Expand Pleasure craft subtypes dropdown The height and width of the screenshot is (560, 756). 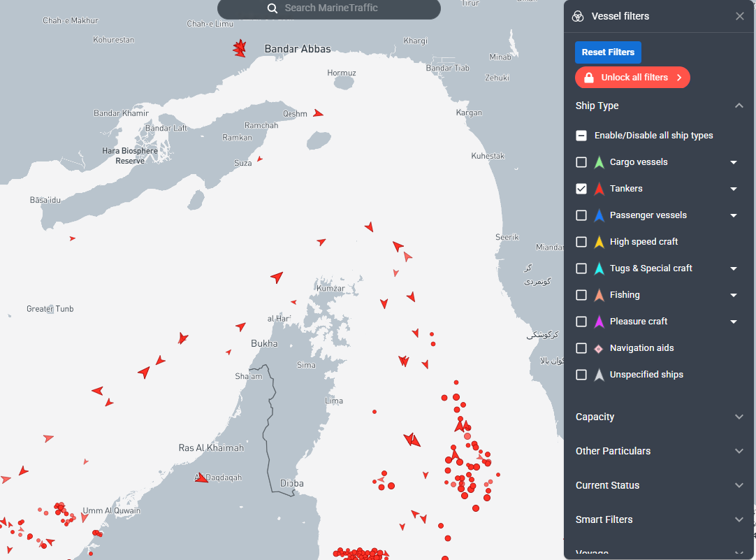(x=734, y=322)
